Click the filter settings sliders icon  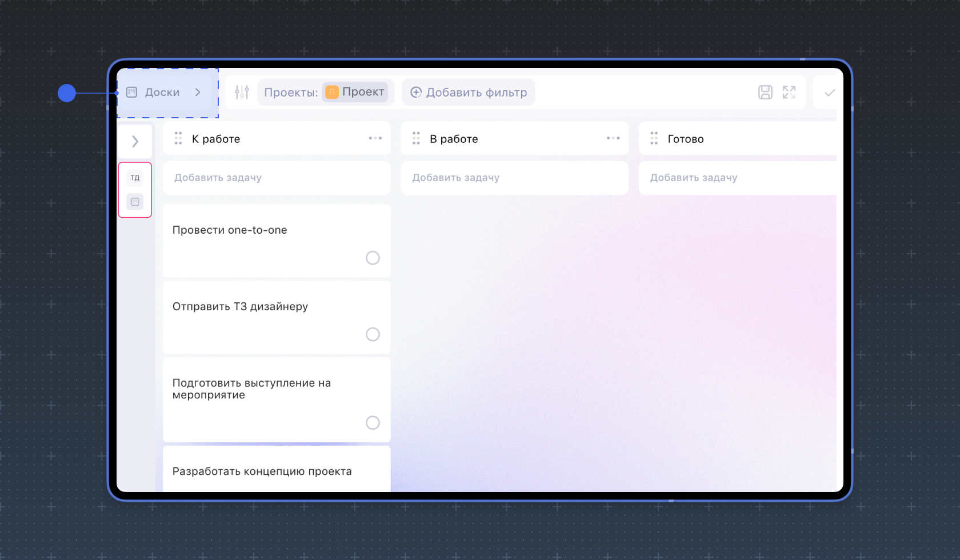coord(242,92)
